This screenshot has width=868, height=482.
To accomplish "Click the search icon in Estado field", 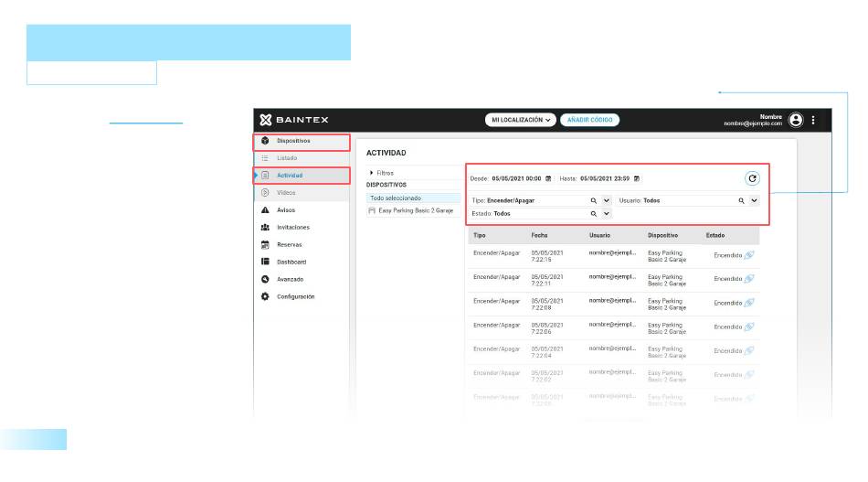I will 593,213.
